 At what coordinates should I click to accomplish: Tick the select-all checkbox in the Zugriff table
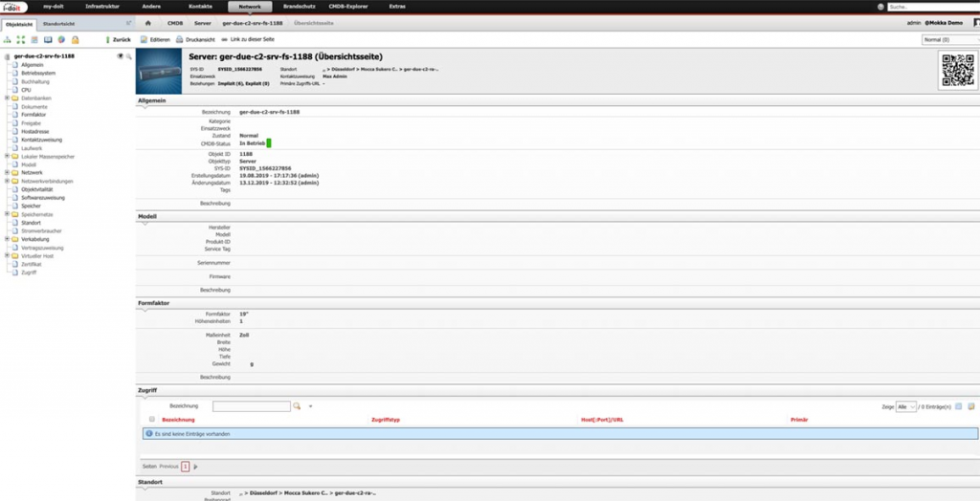click(151, 420)
